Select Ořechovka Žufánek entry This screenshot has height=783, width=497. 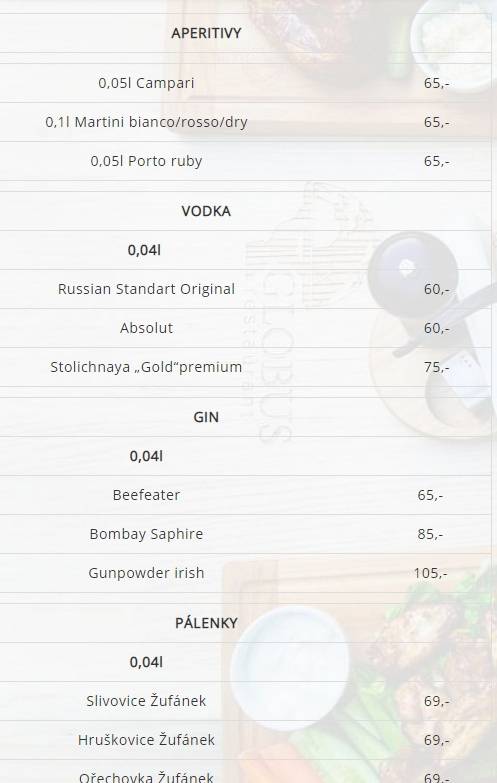[x=146, y=777]
